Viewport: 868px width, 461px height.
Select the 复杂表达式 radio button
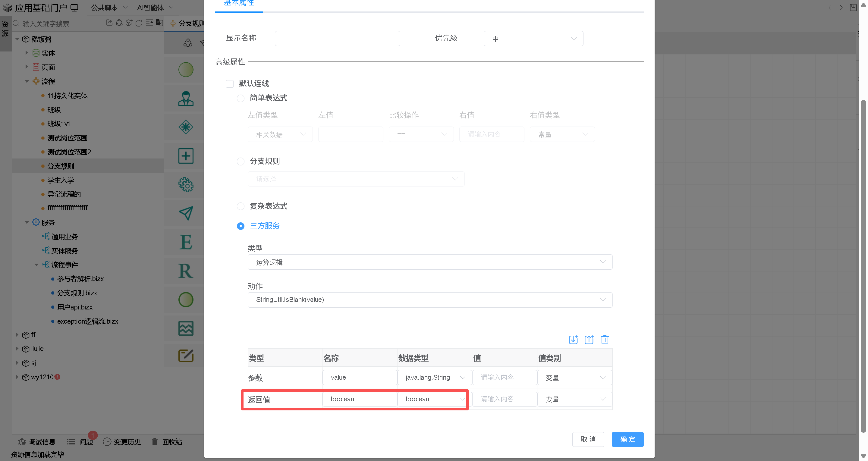tap(241, 206)
